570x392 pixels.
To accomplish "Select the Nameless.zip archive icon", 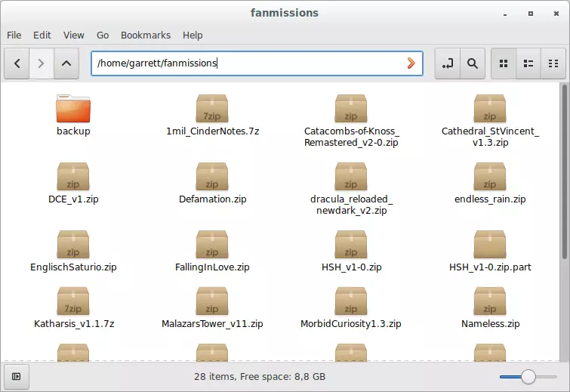I will (x=490, y=301).
